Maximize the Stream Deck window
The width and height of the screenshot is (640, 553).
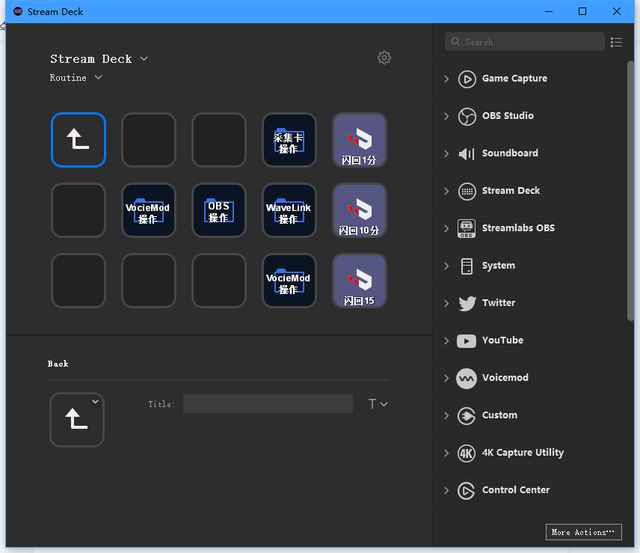click(582, 11)
